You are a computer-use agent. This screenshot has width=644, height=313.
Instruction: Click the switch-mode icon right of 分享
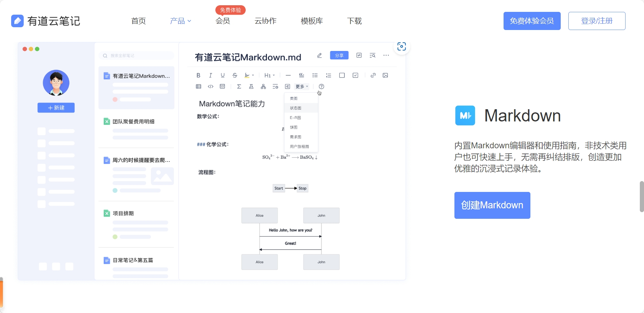[x=359, y=55]
